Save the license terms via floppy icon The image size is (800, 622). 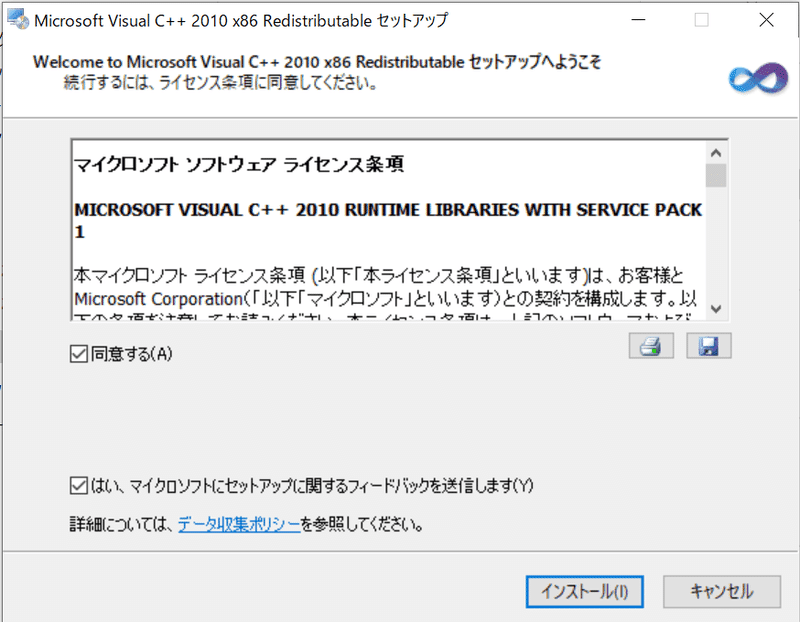tap(709, 346)
